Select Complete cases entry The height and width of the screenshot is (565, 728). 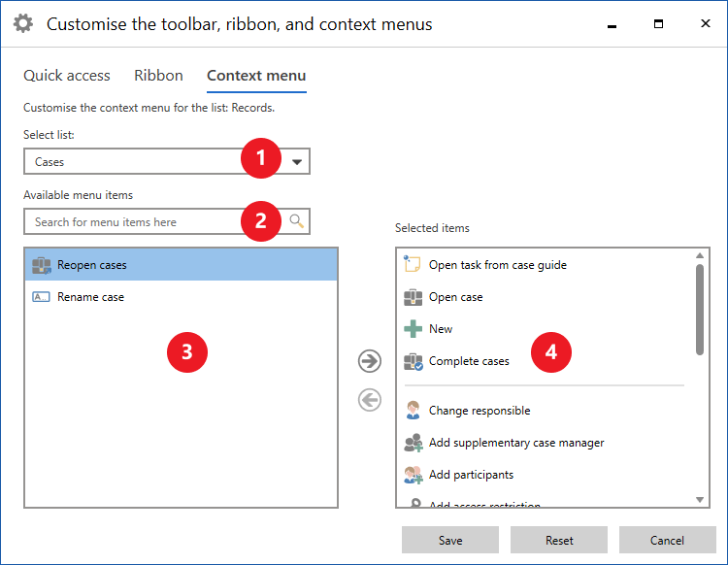click(x=546, y=361)
